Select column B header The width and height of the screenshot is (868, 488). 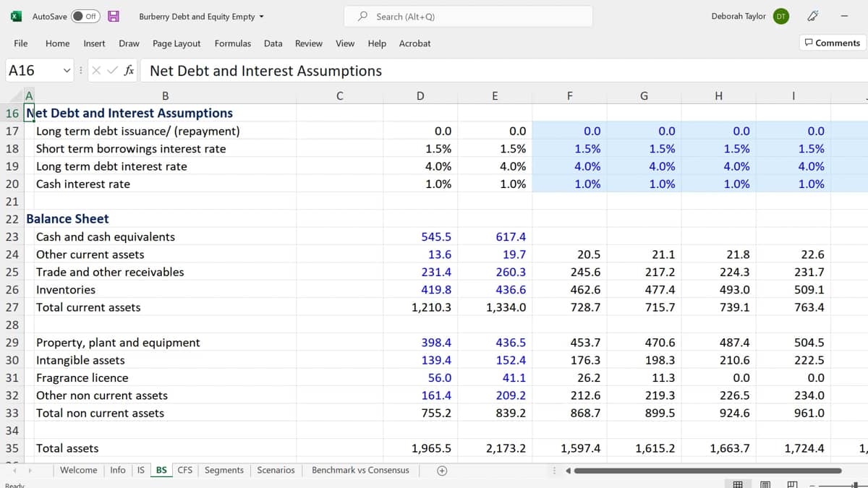166,95
